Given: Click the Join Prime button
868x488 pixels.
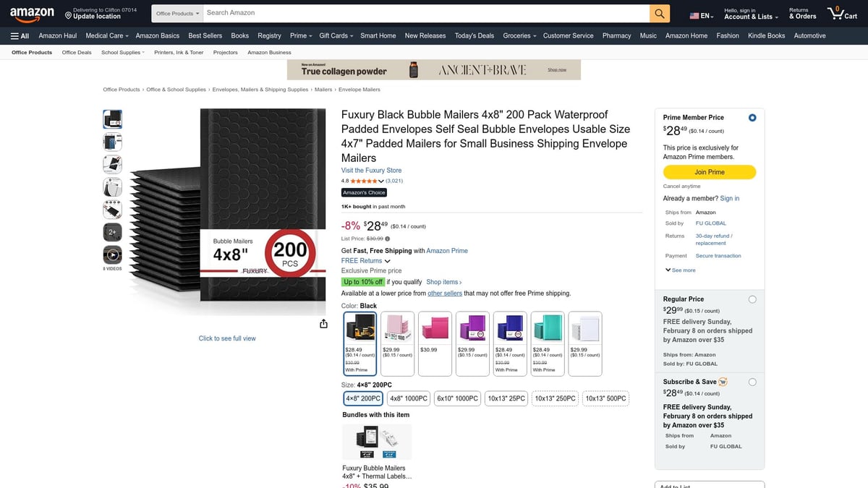Looking at the screenshot, I should click(x=710, y=172).
